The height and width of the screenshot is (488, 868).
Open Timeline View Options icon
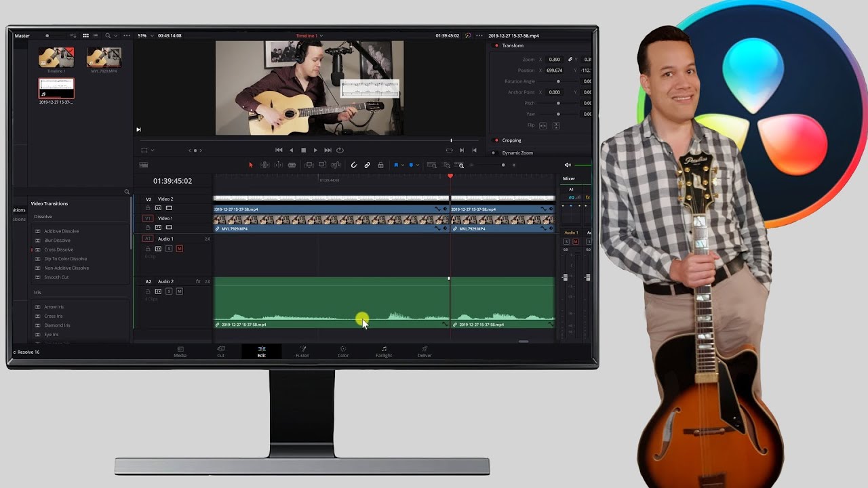(144, 165)
